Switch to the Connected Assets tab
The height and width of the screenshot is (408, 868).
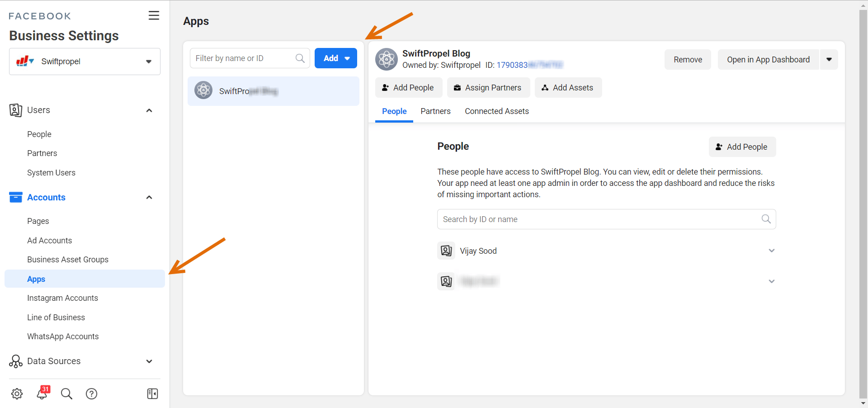point(496,111)
